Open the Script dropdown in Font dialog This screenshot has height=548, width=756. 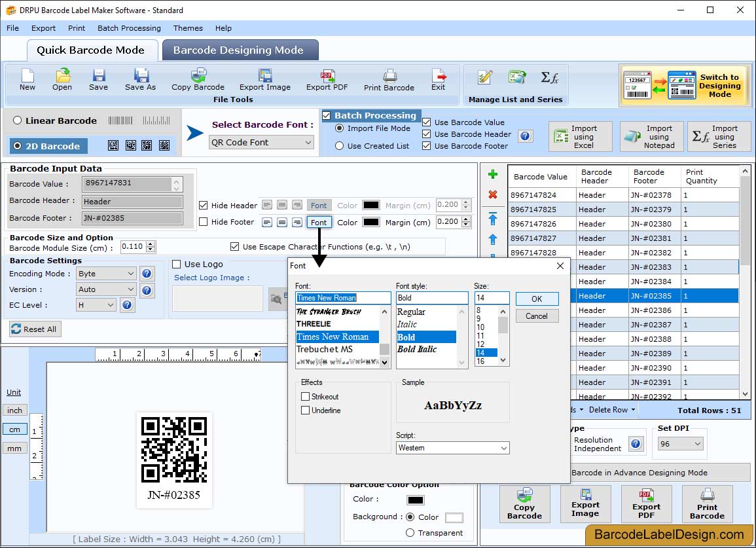point(453,448)
